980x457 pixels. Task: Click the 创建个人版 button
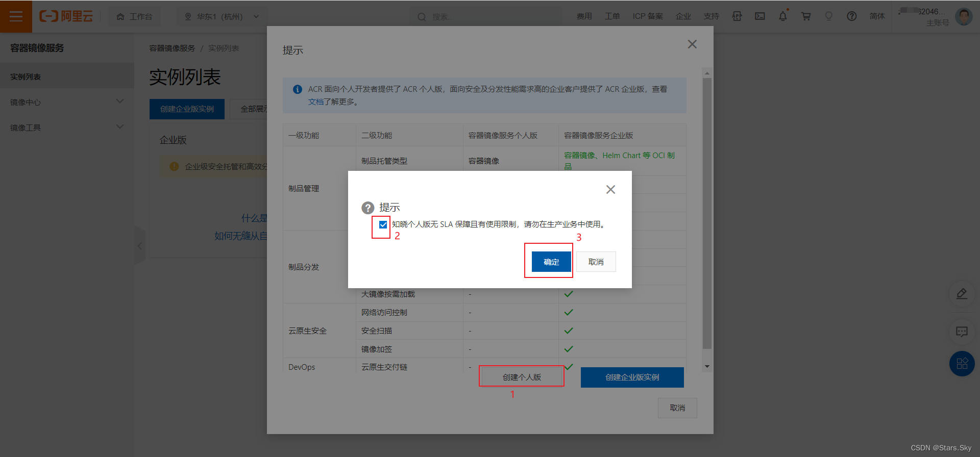point(522,377)
